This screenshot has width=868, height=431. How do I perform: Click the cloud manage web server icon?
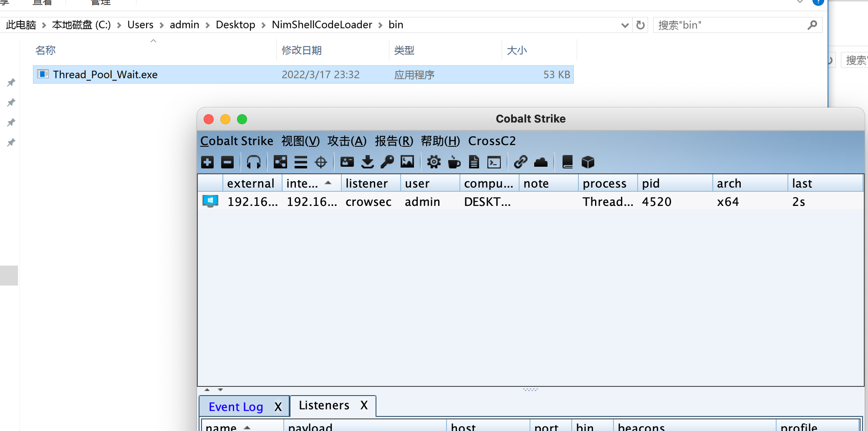click(x=541, y=162)
